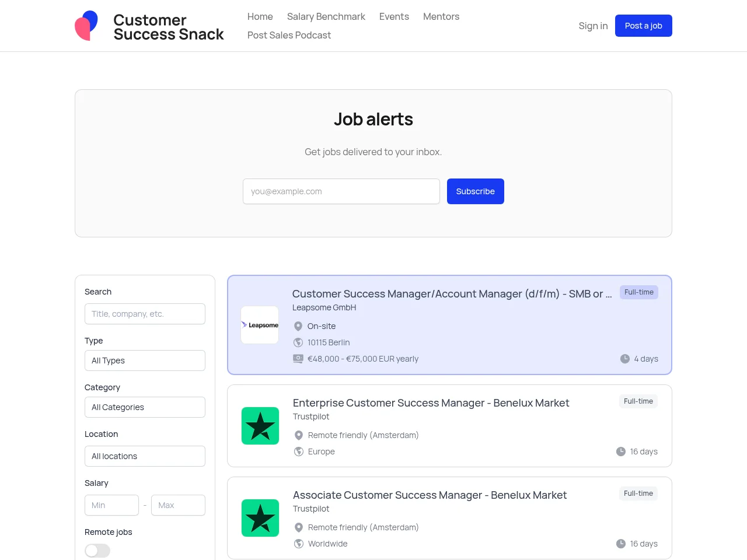
Task: Open the All Types dropdown
Action: (x=145, y=360)
